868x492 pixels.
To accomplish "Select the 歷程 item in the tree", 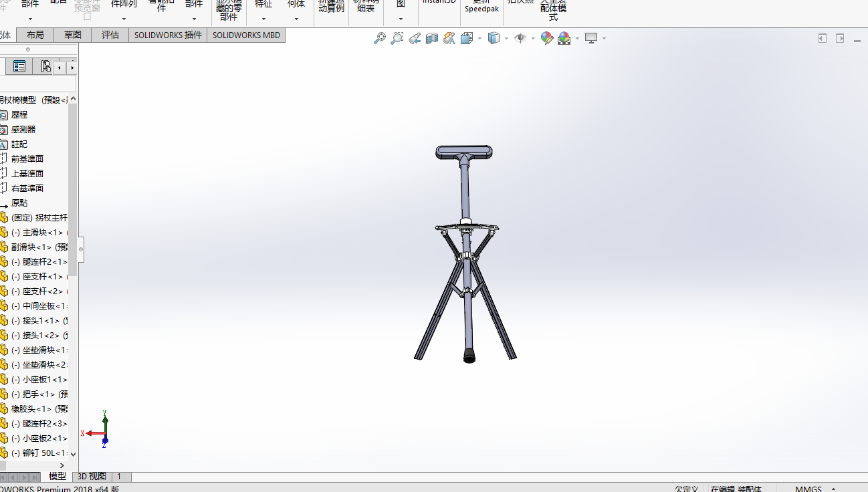I will [x=19, y=115].
